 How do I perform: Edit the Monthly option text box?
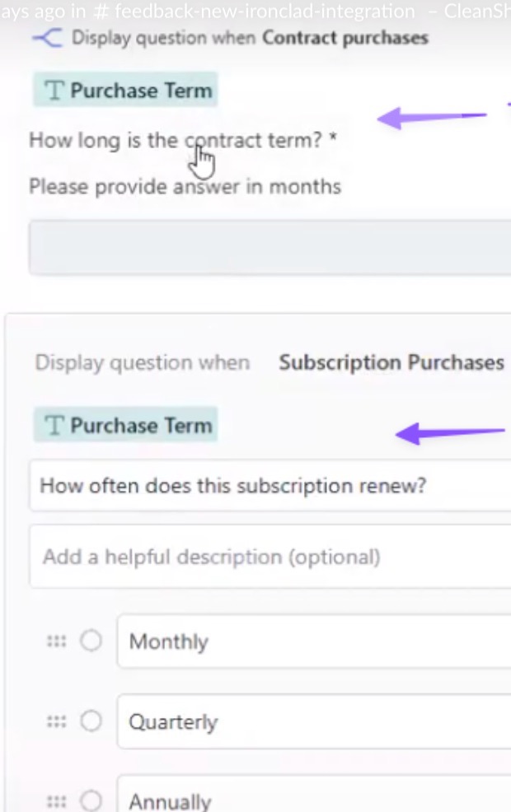pos(313,642)
